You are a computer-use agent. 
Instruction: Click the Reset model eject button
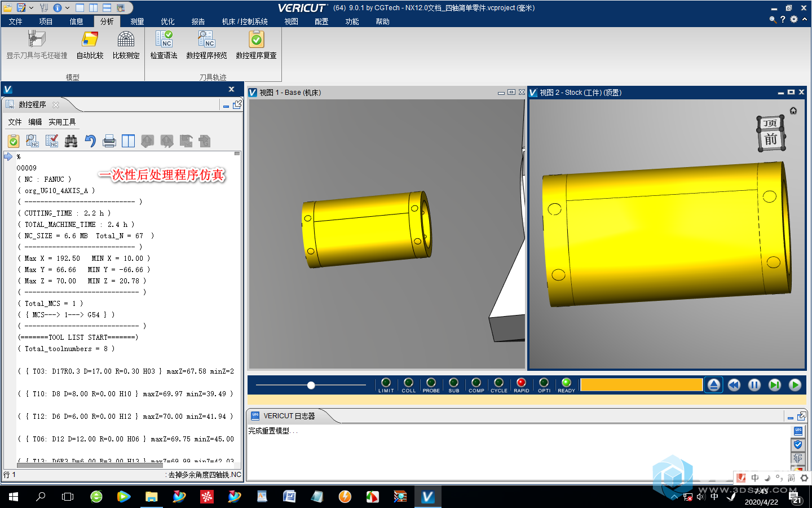click(x=714, y=385)
